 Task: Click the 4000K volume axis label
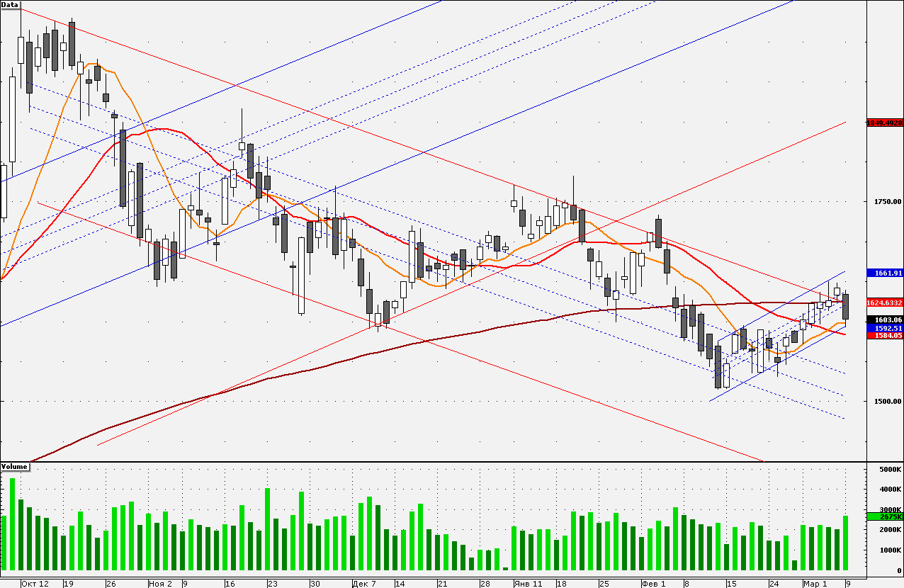889,490
